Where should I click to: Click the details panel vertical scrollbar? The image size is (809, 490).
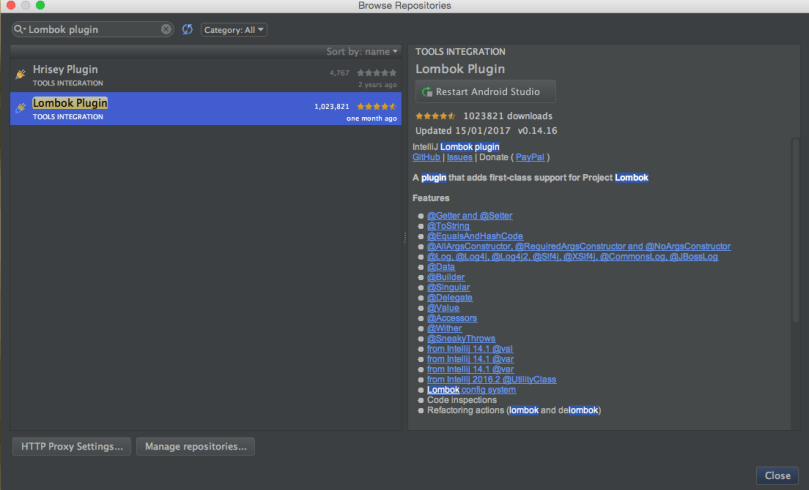(x=796, y=230)
